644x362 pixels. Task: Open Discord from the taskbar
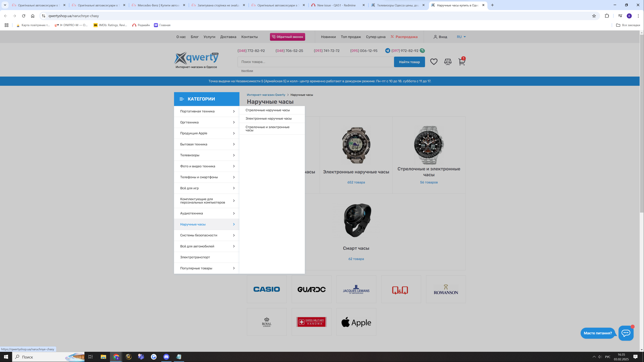point(166,357)
